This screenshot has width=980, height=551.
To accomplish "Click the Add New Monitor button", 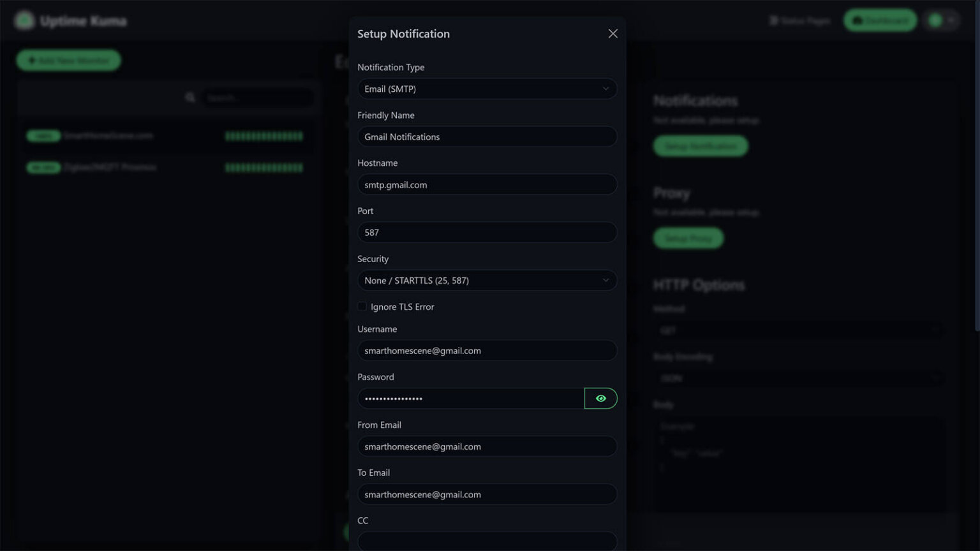I will click(68, 60).
